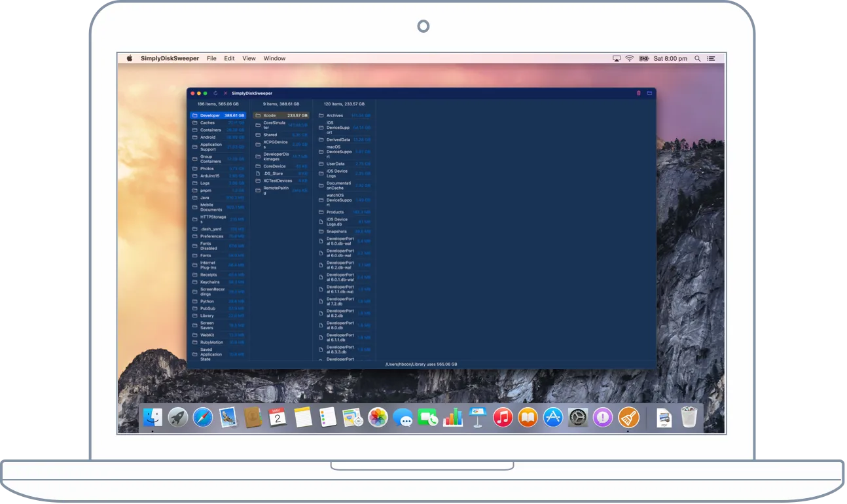Click the status bar path text
Image resolution: width=847 pixels, height=504 pixels.
421,364
